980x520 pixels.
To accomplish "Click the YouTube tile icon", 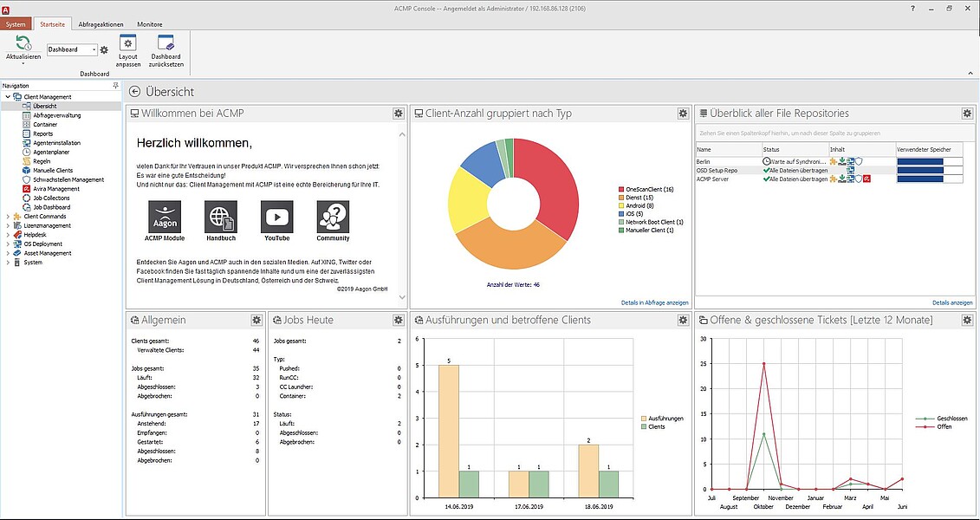I will click(276, 217).
